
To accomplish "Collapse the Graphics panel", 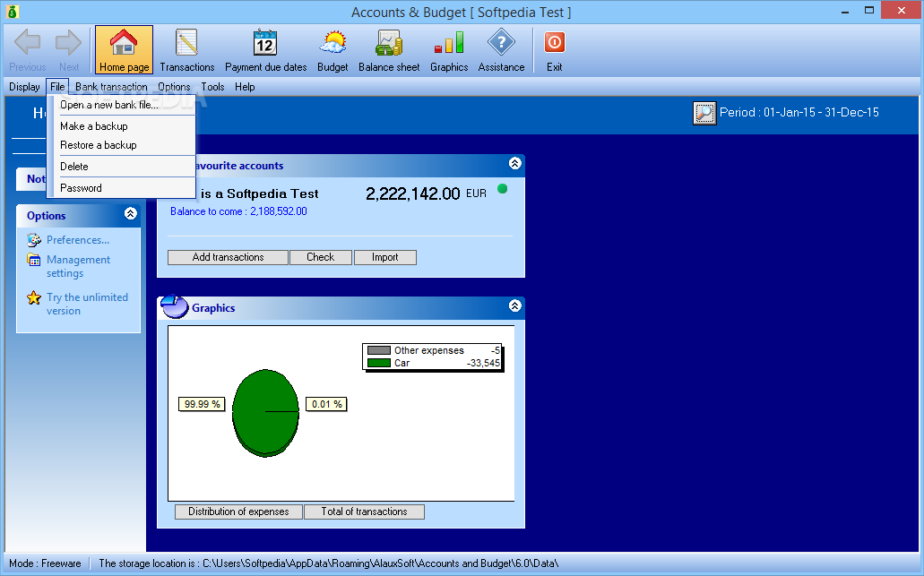I will 515,305.
